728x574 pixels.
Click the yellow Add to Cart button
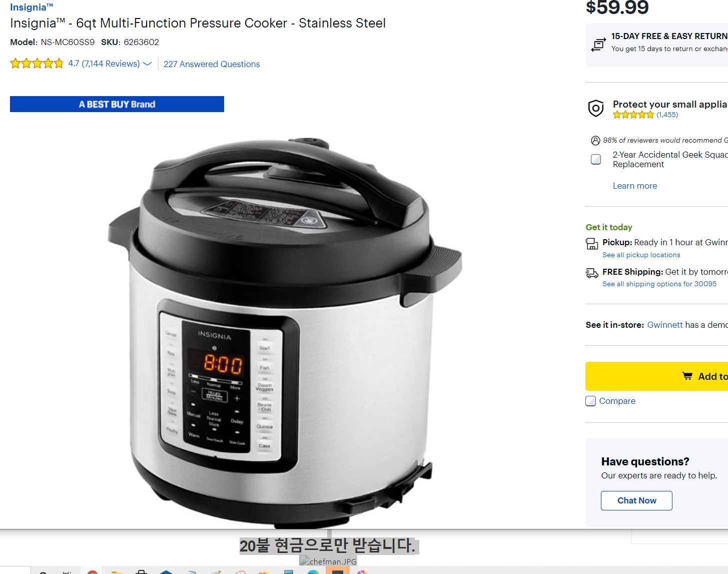point(656,376)
